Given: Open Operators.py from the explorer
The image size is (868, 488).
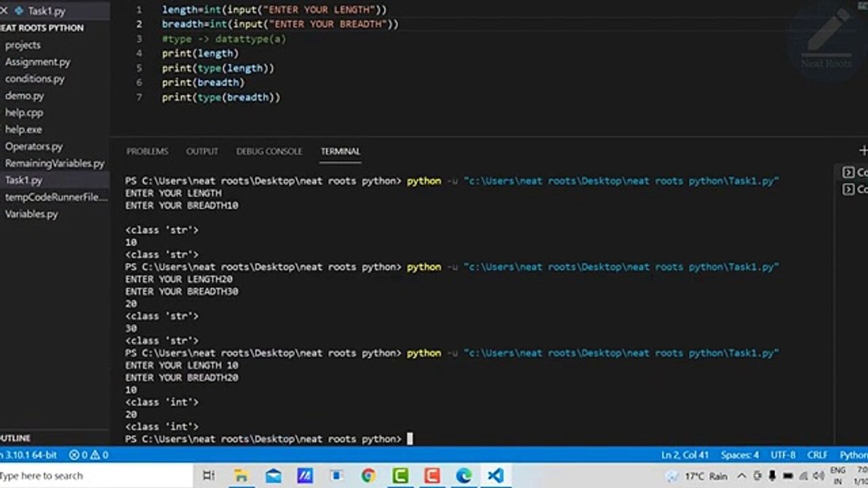Looking at the screenshot, I should [34, 146].
